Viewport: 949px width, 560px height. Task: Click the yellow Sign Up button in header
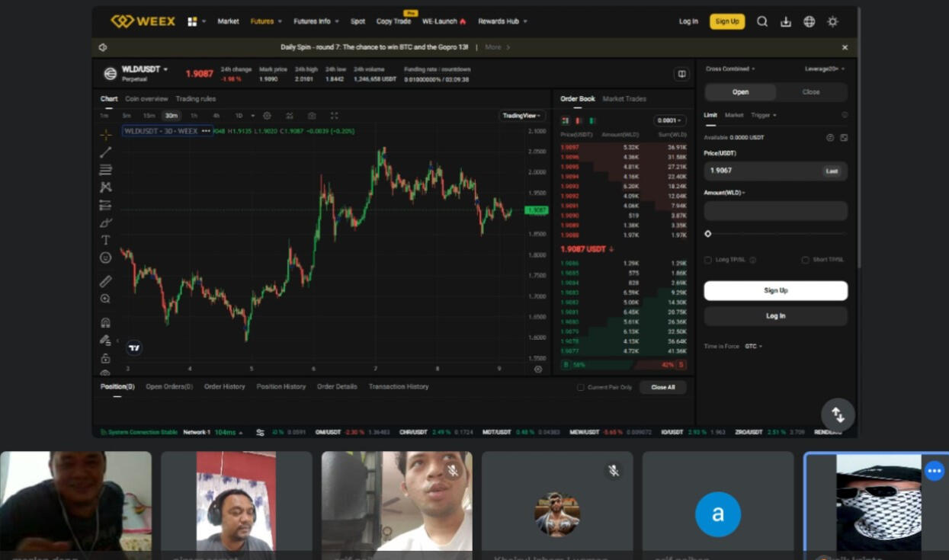(x=726, y=22)
